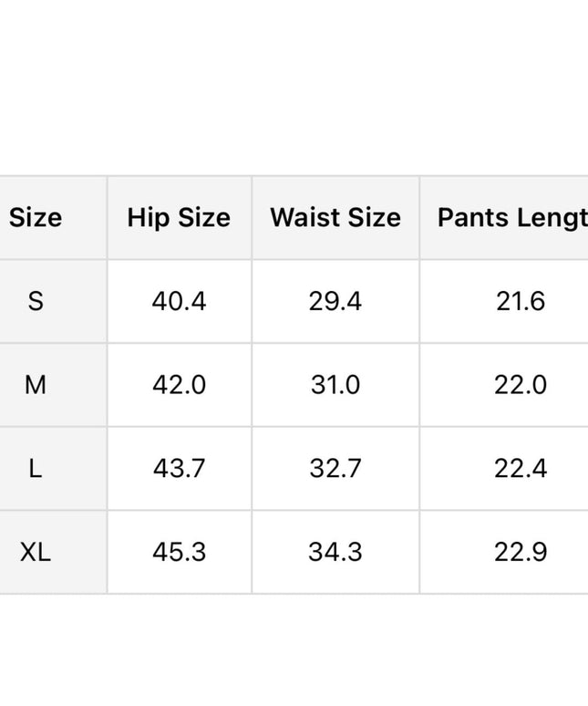Select the S size row label
The image size is (588, 706).
[x=36, y=301]
